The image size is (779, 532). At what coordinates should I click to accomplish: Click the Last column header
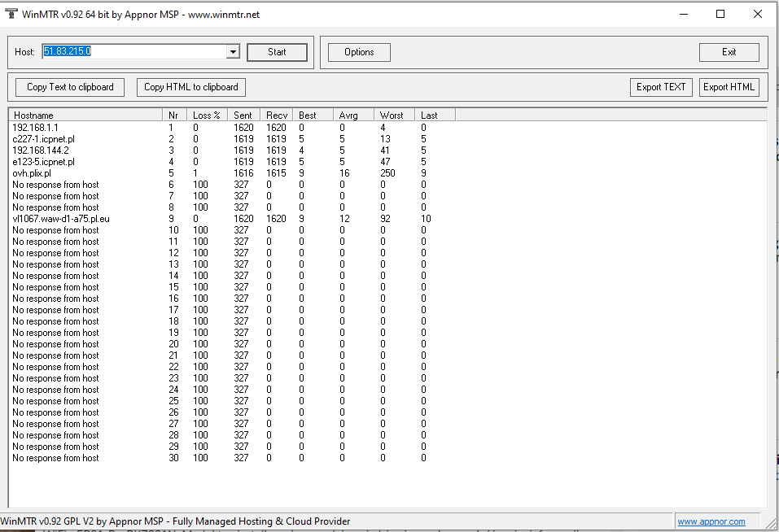pos(435,116)
